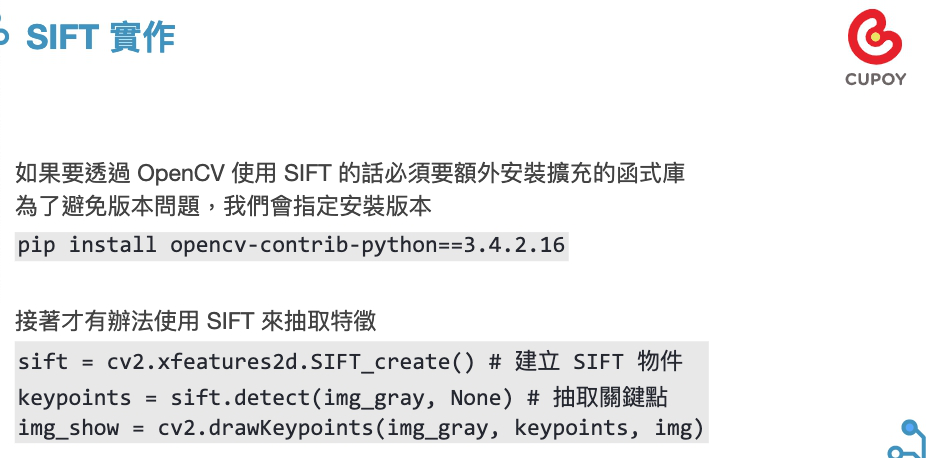
Task: Click the comment 抽取關鍵點
Action: coord(610,398)
